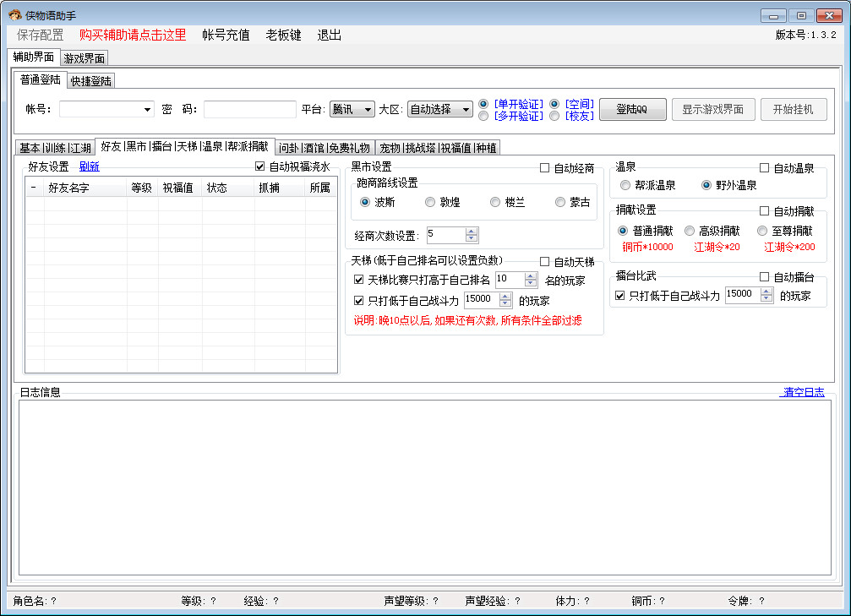Click the 登陆QQ button

pos(632,109)
